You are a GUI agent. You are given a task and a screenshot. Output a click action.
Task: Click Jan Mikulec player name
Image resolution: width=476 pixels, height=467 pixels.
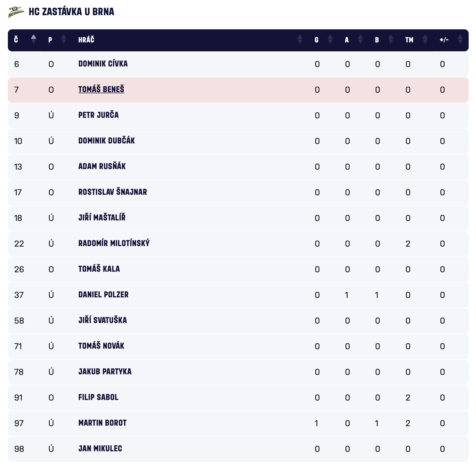(100, 449)
